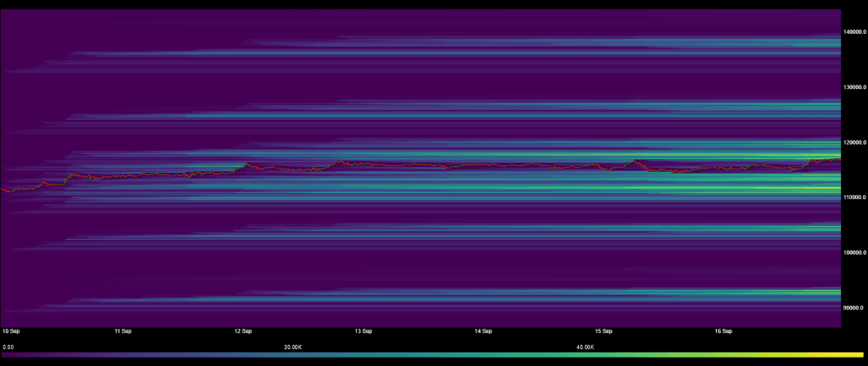Click the yellow end of the color scale bar
Screen dimensions: 868x366
[x=858, y=355]
